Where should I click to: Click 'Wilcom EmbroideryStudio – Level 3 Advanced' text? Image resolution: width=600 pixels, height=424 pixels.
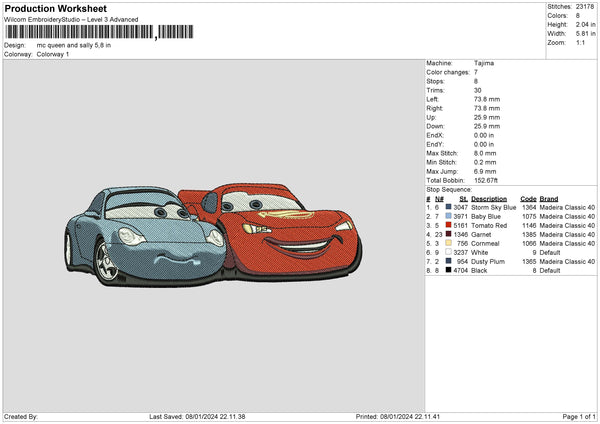71,20
